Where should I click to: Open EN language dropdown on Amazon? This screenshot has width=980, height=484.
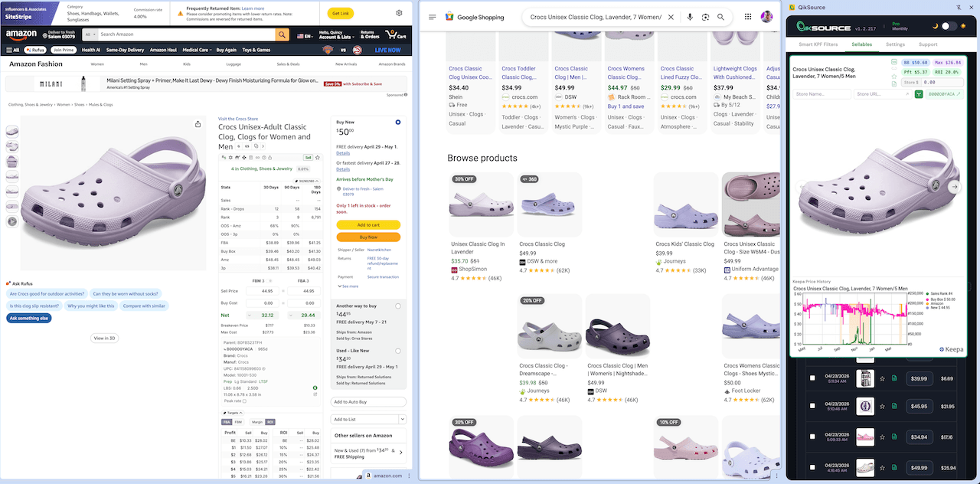coord(305,36)
